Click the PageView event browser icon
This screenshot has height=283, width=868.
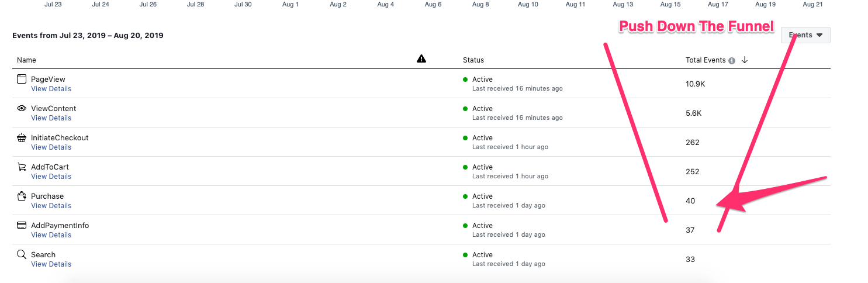[22, 79]
